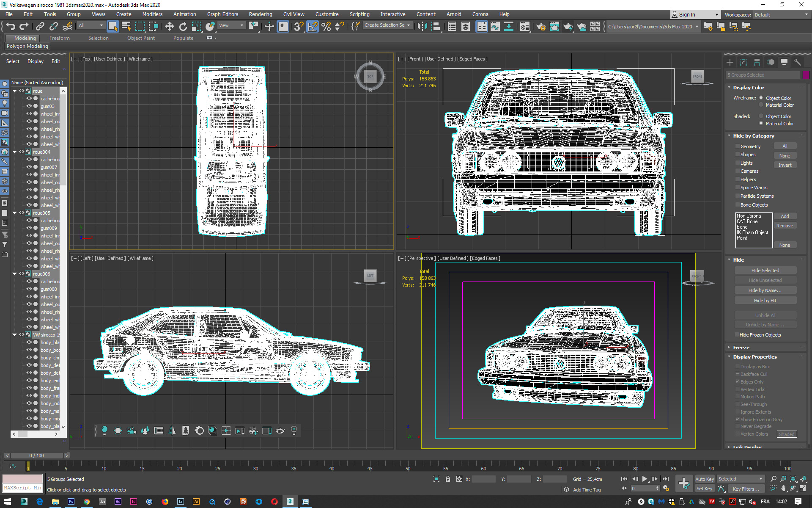Click the magenta object color swatch

pos(806,75)
